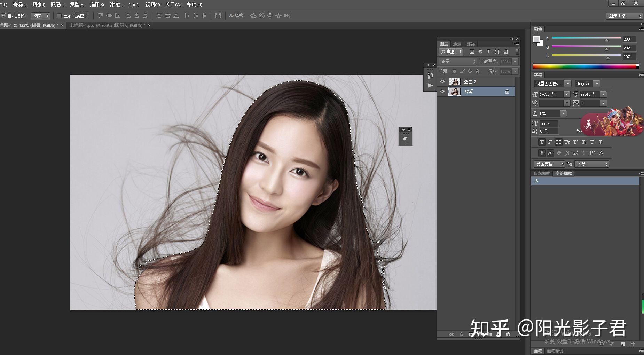Select the 3D pan mode icon

[x=270, y=16]
